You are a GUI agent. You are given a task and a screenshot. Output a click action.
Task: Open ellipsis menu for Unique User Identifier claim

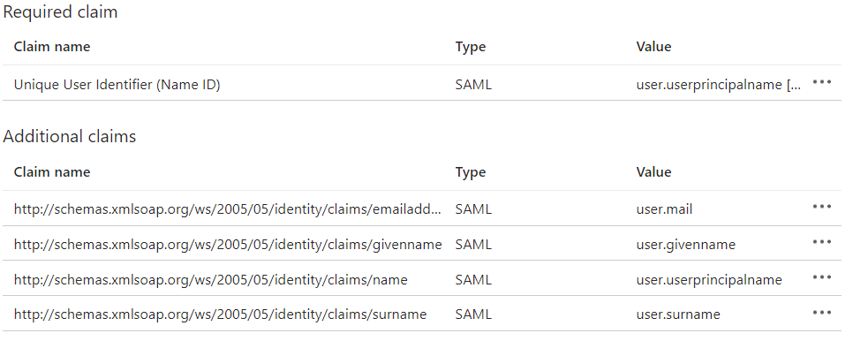click(821, 82)
